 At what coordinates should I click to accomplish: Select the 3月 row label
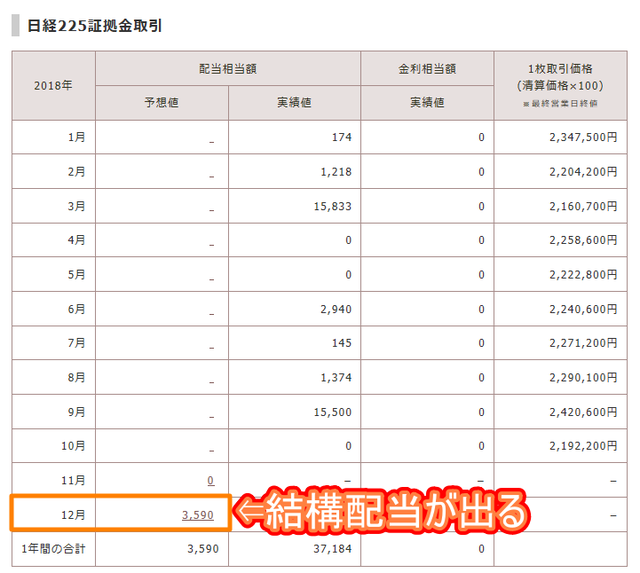point(77,206)
